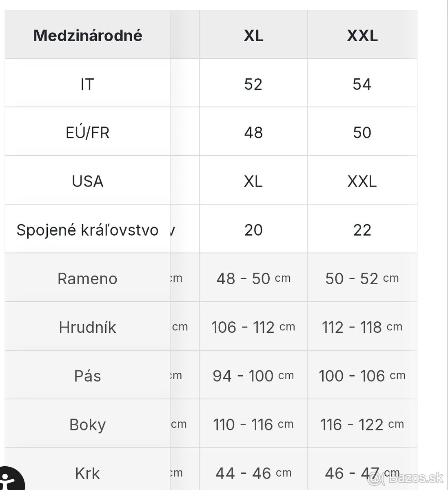Viewport: 448px width, 490px height.
Task: Click the 112 - 118 cm chest cell
Action: 362,327
